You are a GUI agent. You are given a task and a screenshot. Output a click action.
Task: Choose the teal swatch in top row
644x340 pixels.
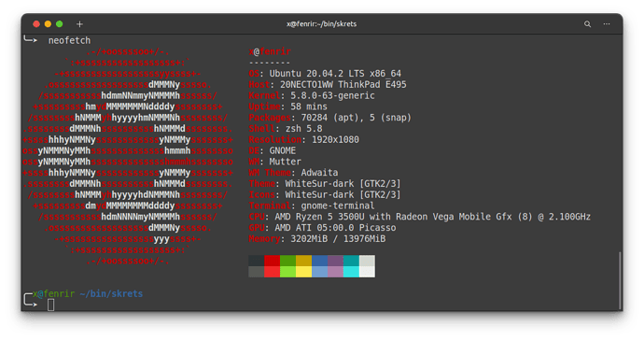(x=351, y=261)
